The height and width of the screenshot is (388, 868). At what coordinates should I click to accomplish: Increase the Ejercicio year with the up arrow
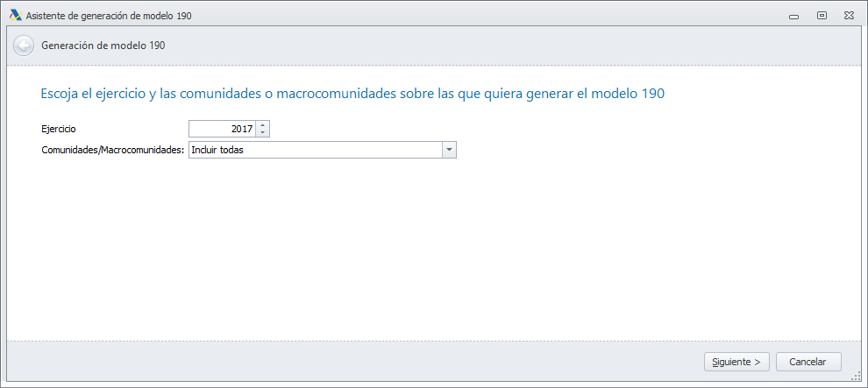click(x=263, y=125)
